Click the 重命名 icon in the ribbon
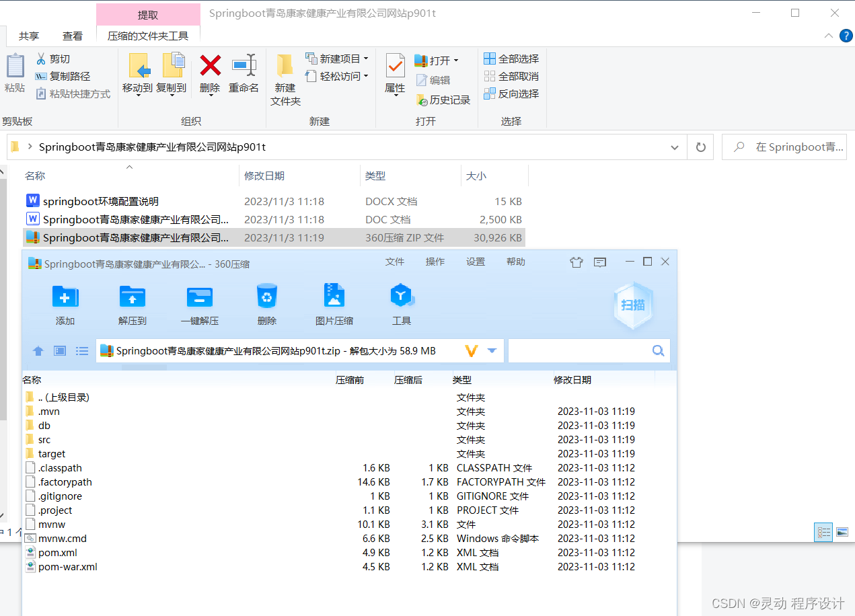The image size is (855, 616). (x=244, y=65)
